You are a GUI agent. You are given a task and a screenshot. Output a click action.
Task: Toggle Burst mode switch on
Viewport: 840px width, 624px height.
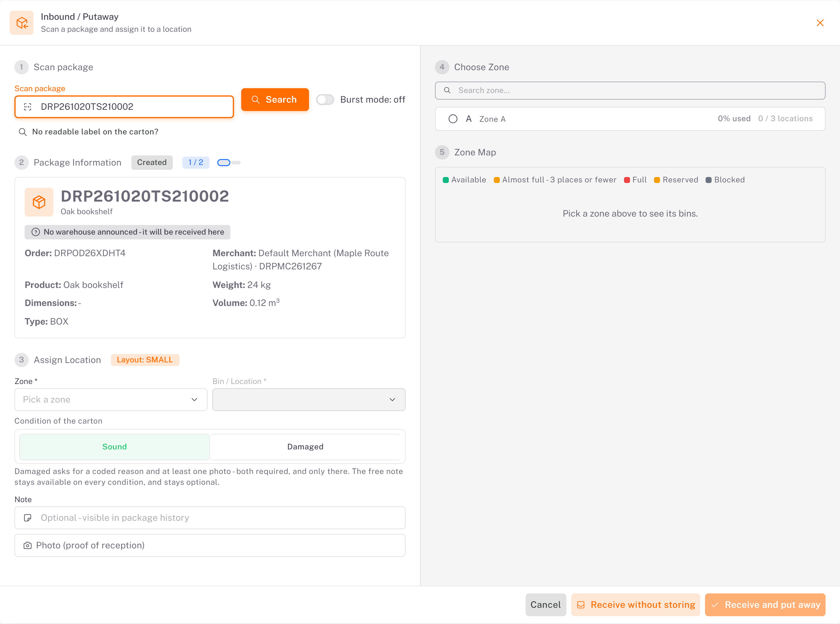coord(325,99)
